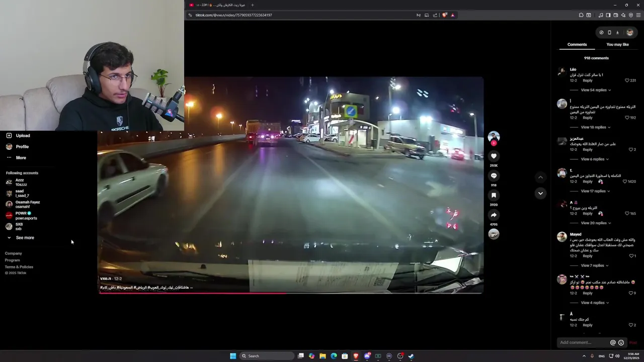Open the browser playlist music note icon
644x362 pixels.
pyautogui.click(x=601, y=15)
